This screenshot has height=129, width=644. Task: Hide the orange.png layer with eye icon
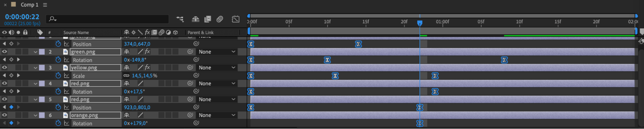pyautogui.click(x=5, y=115)
